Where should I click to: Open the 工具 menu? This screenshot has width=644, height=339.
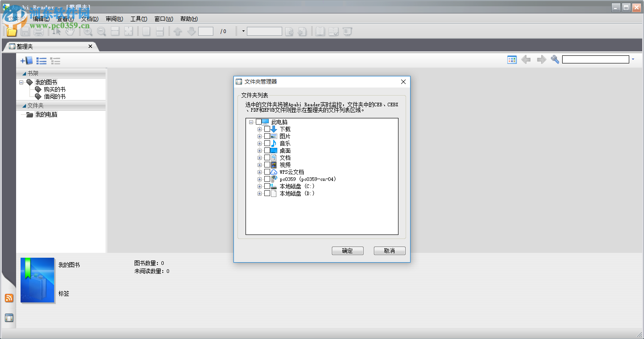click(139, 19)
